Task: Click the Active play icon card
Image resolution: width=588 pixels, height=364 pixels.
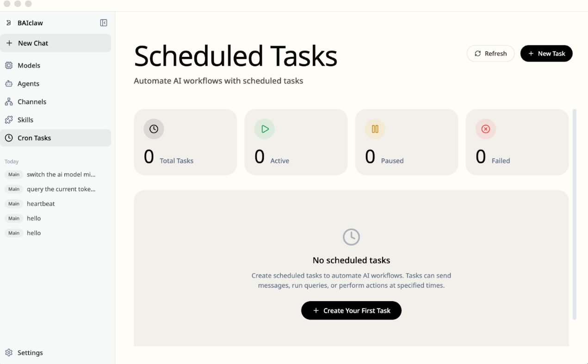Action: click(x=265, y=130)
